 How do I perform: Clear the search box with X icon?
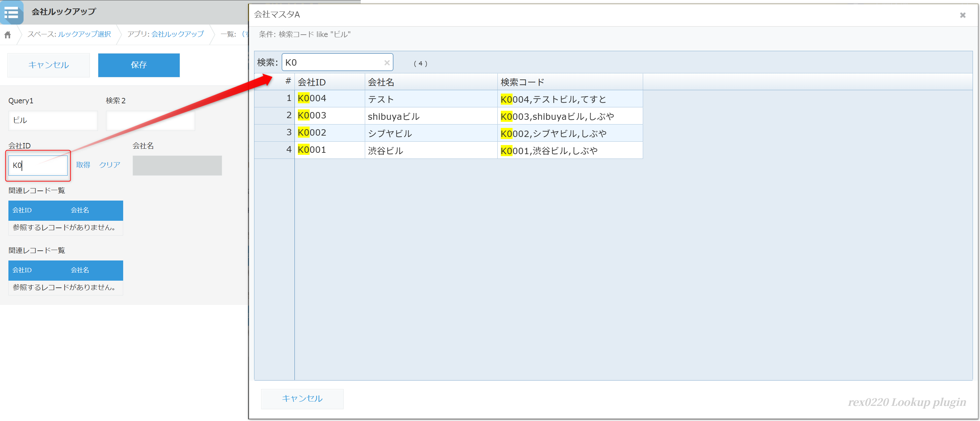[x=387, y=63]
